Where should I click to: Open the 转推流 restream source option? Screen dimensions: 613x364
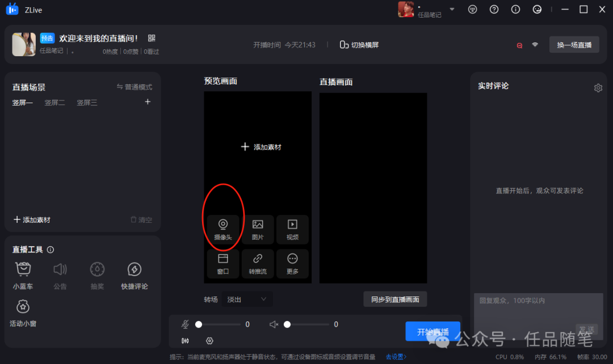(x=258, y=264)
